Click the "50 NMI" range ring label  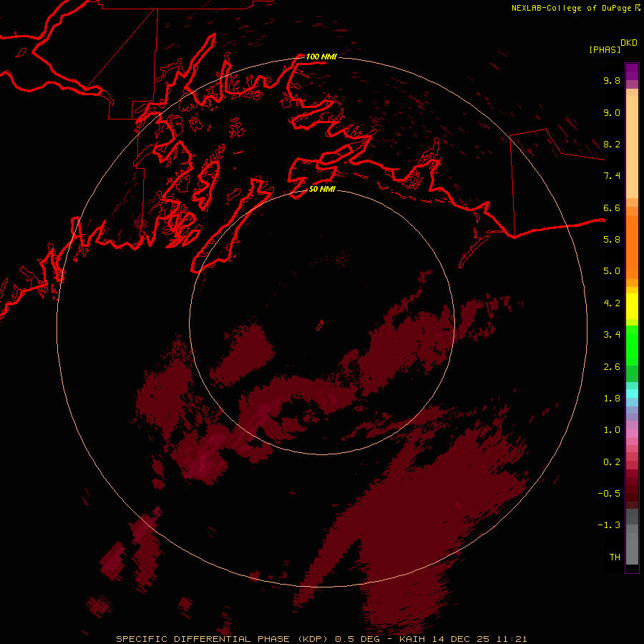322,189
